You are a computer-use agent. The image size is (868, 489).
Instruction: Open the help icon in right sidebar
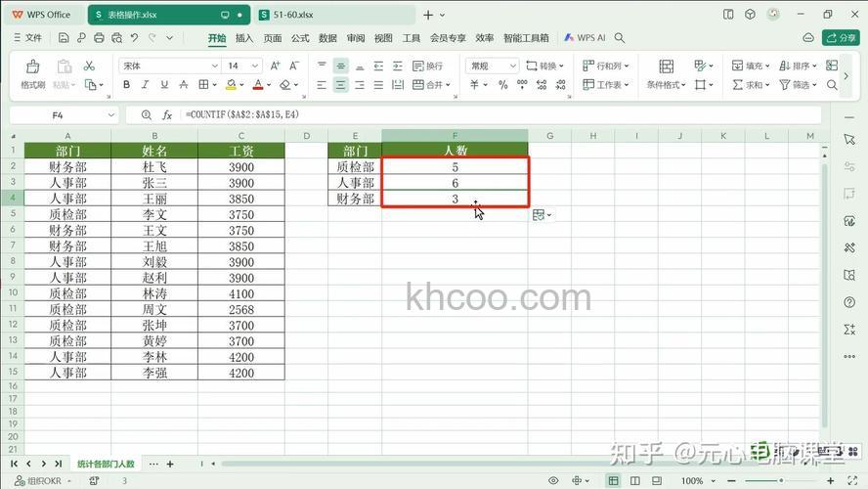(x=849, y=302)
